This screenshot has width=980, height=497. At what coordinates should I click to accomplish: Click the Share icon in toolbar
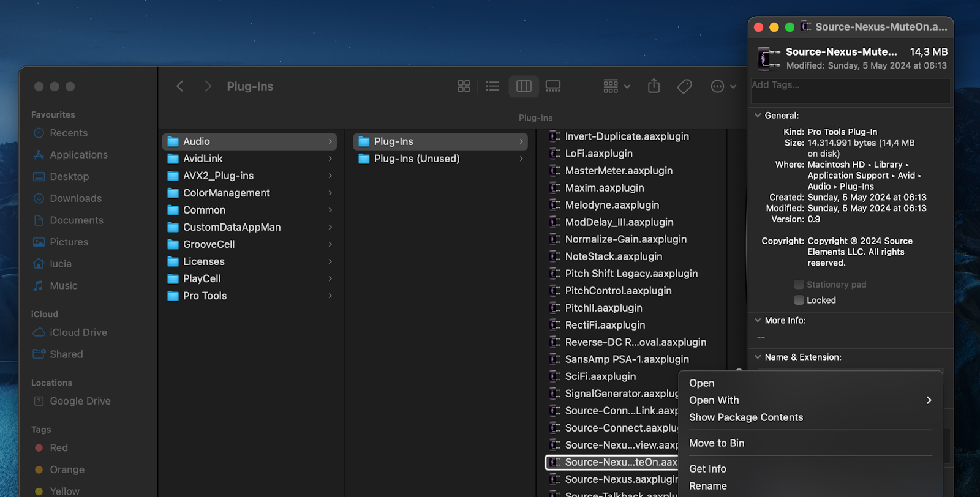[654, 86]
